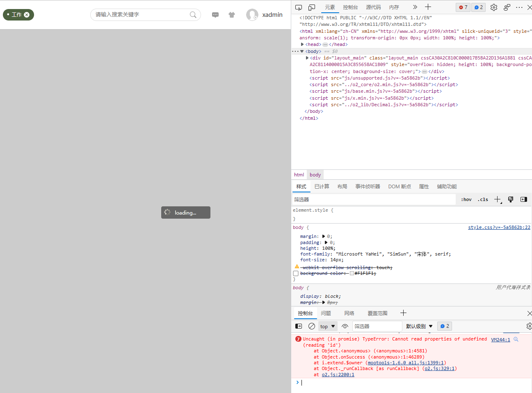Screen dimensions: 532x393
Task: Toggle the :hov element state button
Action: point(466,199)
